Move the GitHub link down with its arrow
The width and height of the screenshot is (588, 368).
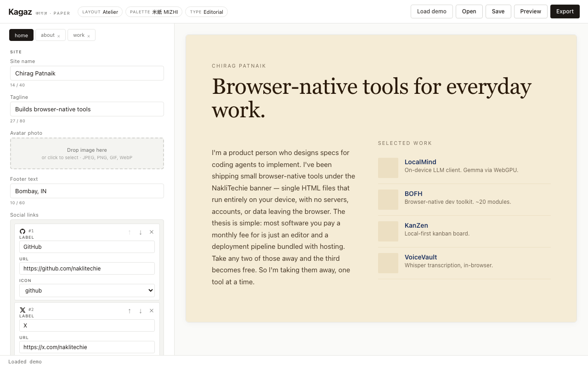[141, 232]
